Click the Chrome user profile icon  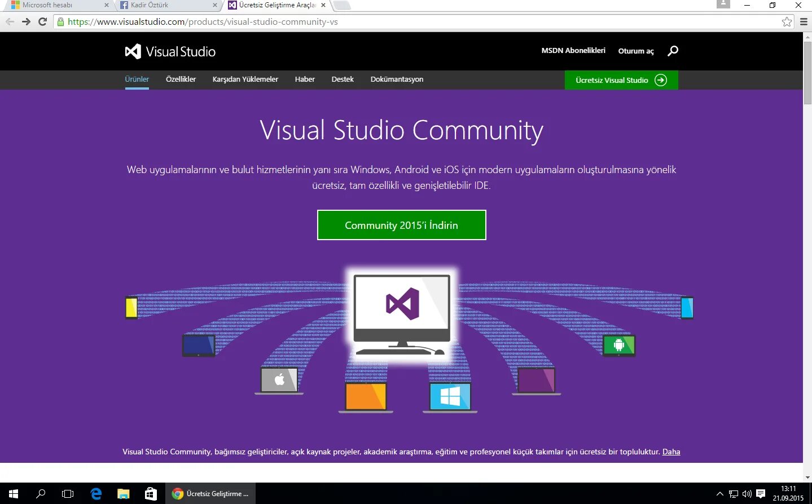[x=723, y=4]
